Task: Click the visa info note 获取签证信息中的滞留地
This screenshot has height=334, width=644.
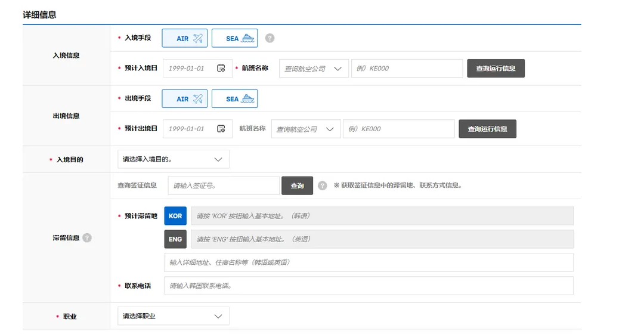Action: [398, 185]
